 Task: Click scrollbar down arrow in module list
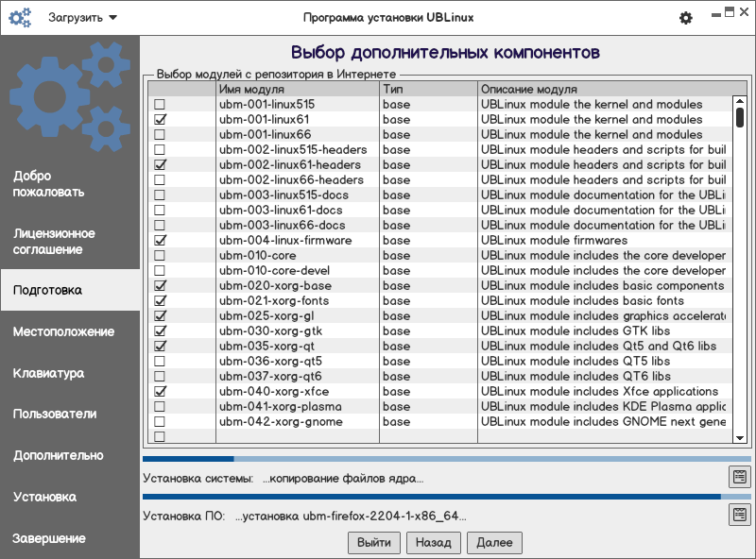(740, 437)
